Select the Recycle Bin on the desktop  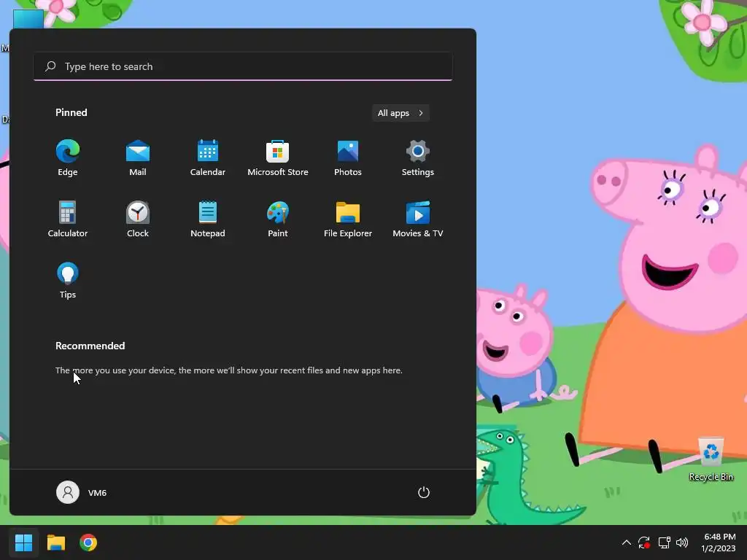(x=711, y=459)
